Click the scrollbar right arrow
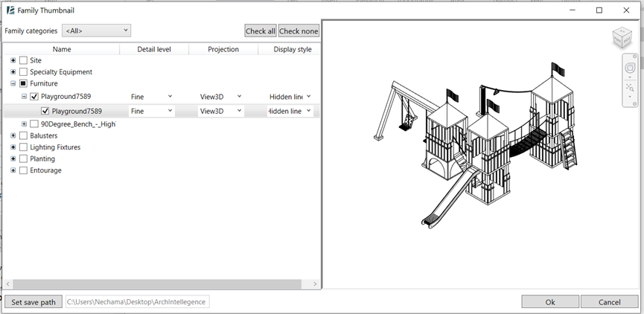The height and width of the screenshot is (314, 644). pos(315,284)
